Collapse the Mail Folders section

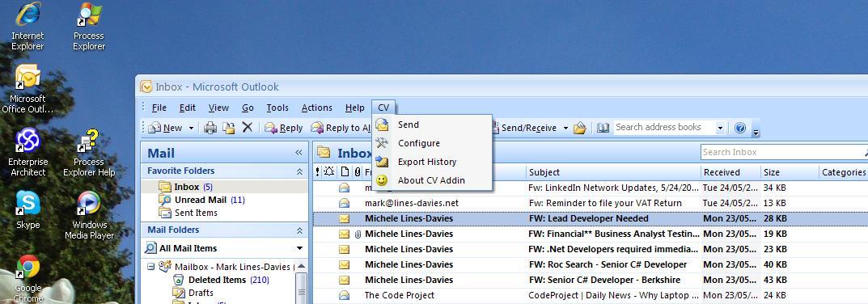[x=299, y=230]
